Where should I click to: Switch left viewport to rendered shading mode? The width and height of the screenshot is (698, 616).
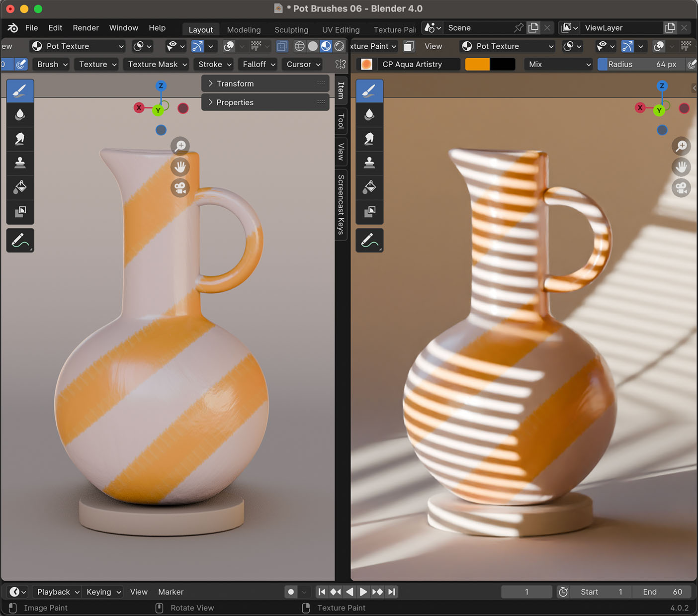click(x=339, y=46)
